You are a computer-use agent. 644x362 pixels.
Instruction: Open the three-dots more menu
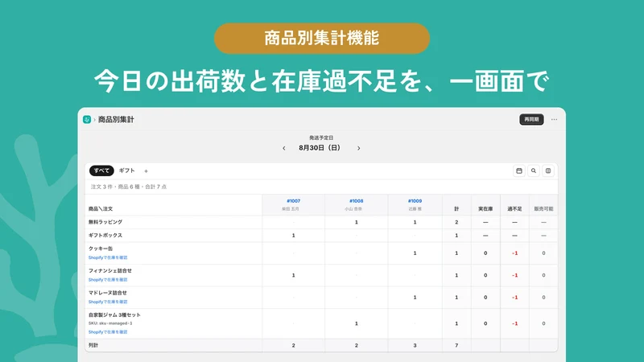554,119
